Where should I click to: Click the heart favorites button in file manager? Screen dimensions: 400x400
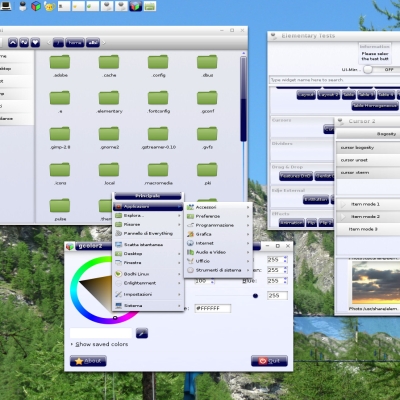click(35, 43)
